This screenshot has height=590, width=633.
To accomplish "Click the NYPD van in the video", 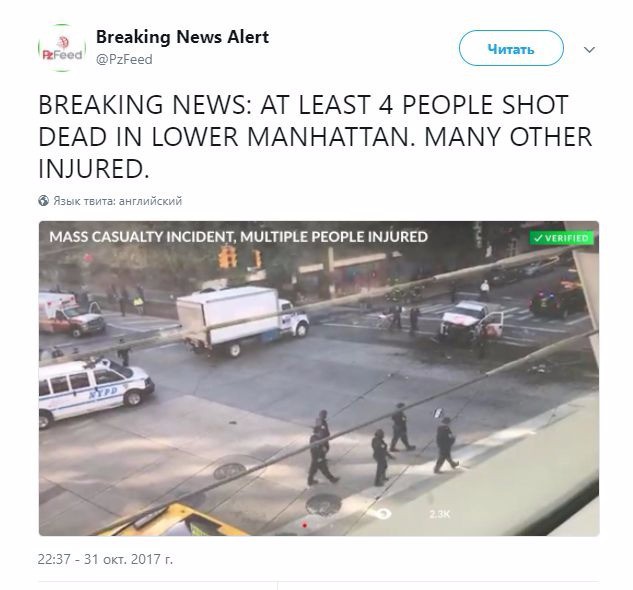I will click(95, 392).
